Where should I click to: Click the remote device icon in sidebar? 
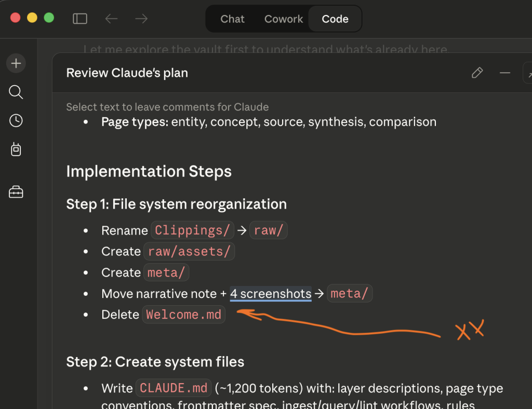[x=16, y=150]
